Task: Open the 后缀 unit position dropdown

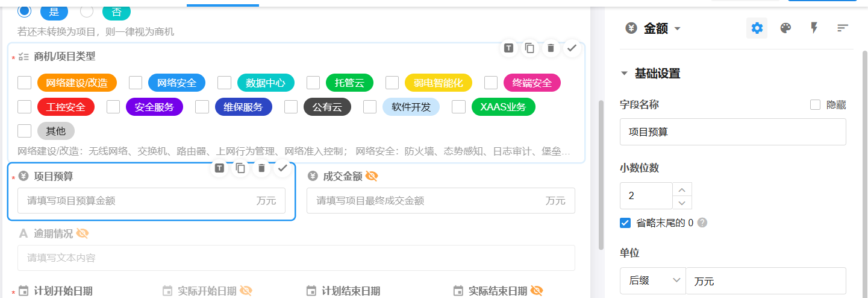Action: pos(652,281)
